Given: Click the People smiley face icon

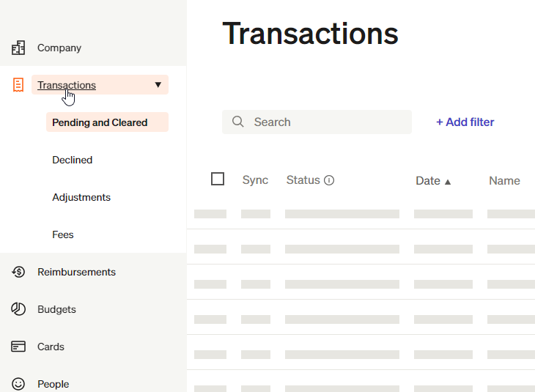Looking at the screenshot, I should pyautogui.click(x=18, y=384).
